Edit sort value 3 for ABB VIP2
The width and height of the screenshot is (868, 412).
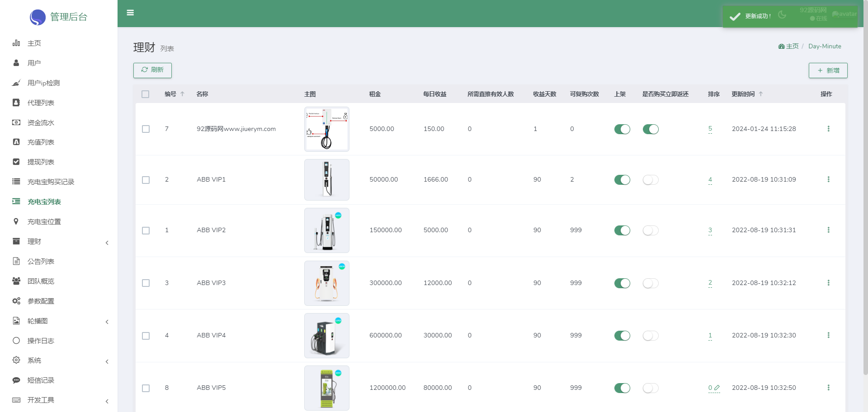[x=710, y=230]
